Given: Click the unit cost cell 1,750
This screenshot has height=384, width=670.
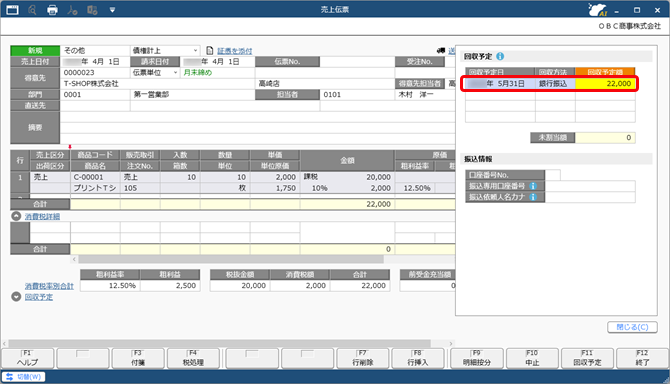Looking at the screenshot, I should tap(275, 188).
